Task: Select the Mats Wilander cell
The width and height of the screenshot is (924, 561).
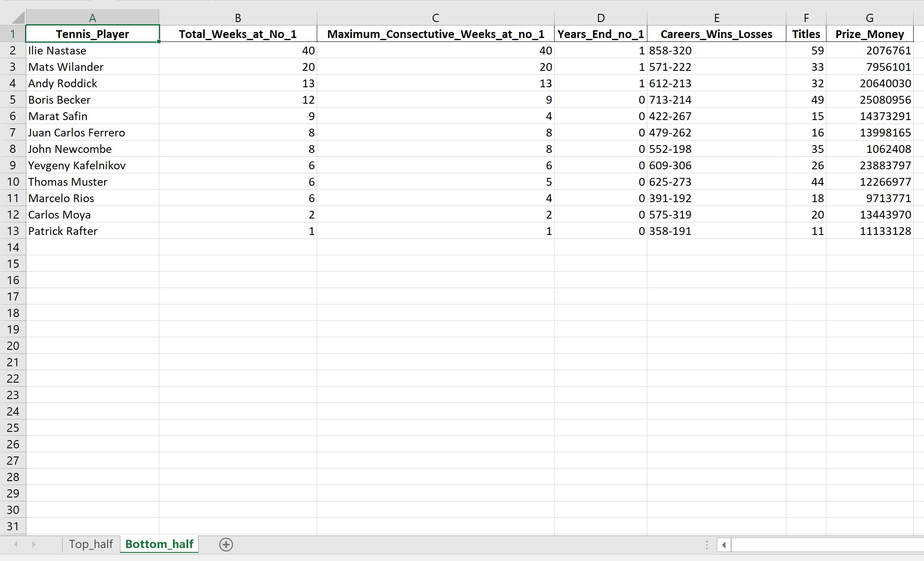Action: pos(92,67)
